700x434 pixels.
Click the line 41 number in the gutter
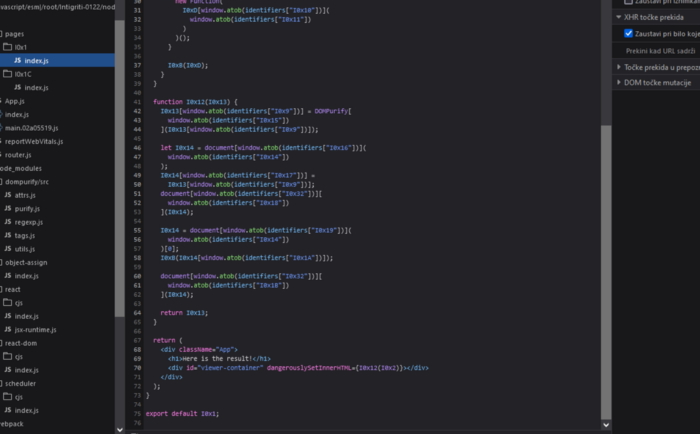click(137, 102)
